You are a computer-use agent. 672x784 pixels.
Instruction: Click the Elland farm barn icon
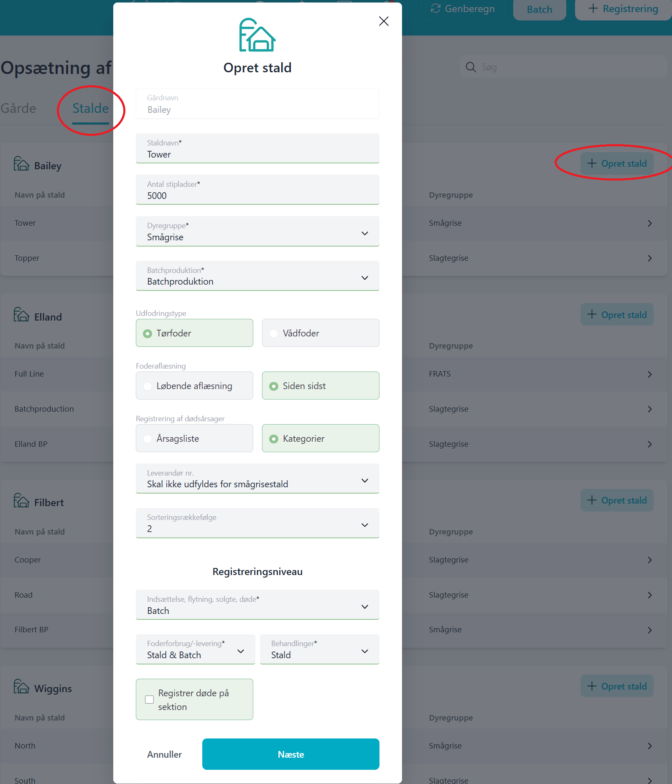pyautogui.click(x=21, y=315)
